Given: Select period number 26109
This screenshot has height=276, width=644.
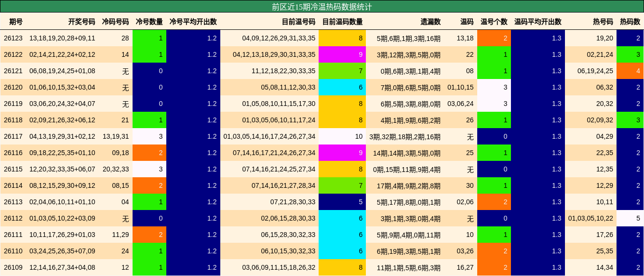Looking at the screenshot, I should click(13, 267).
